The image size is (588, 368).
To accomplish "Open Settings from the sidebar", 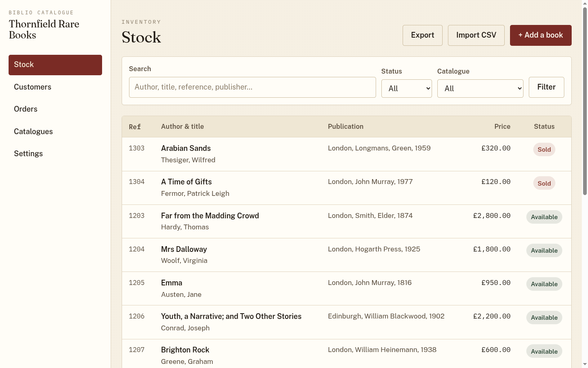I will coord(55,154).
